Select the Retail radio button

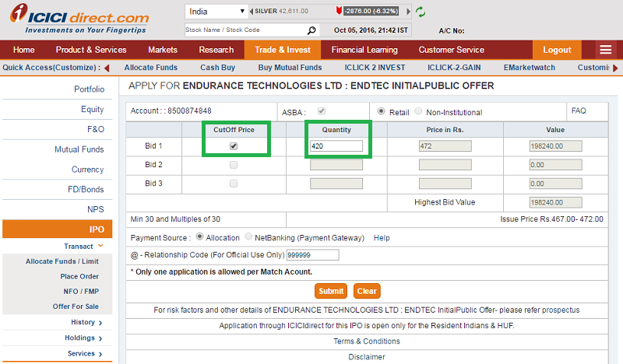[x=381, y=111]
